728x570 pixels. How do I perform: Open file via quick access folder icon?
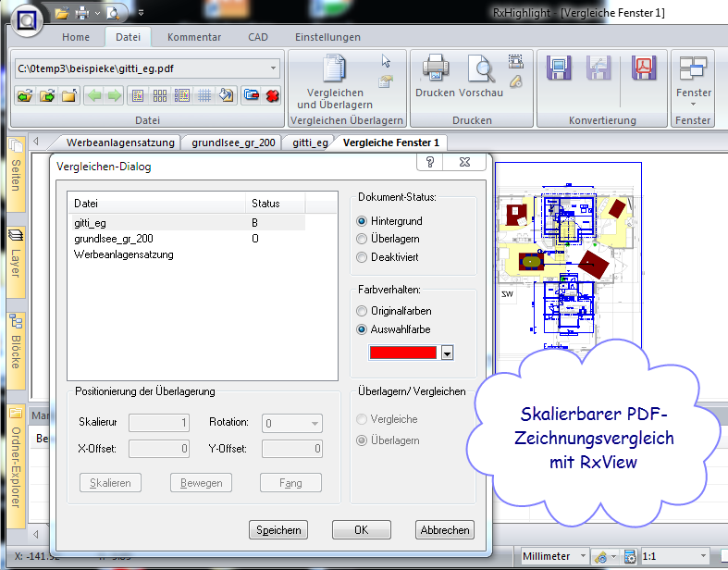click(62, 13)
